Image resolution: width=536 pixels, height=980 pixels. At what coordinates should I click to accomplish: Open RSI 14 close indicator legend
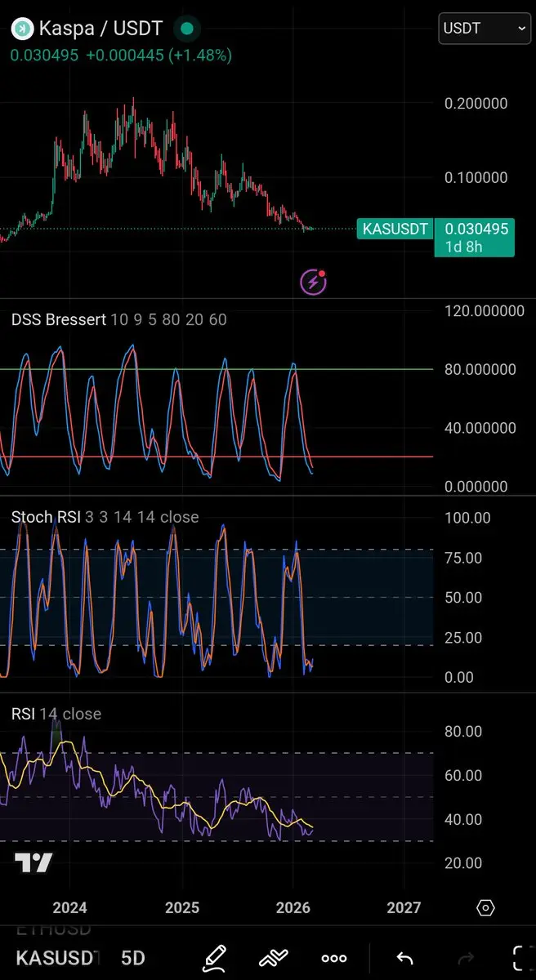pos(56,714)
